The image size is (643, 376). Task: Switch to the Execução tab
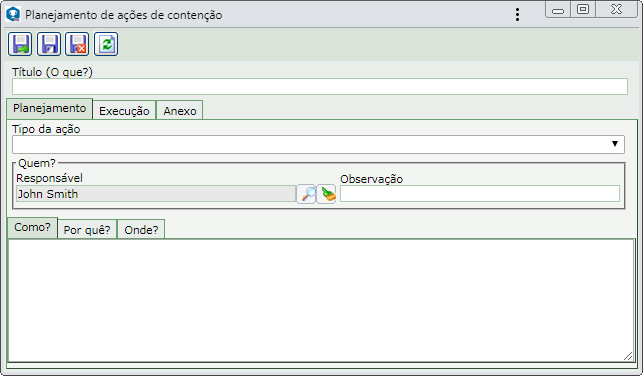124,111
